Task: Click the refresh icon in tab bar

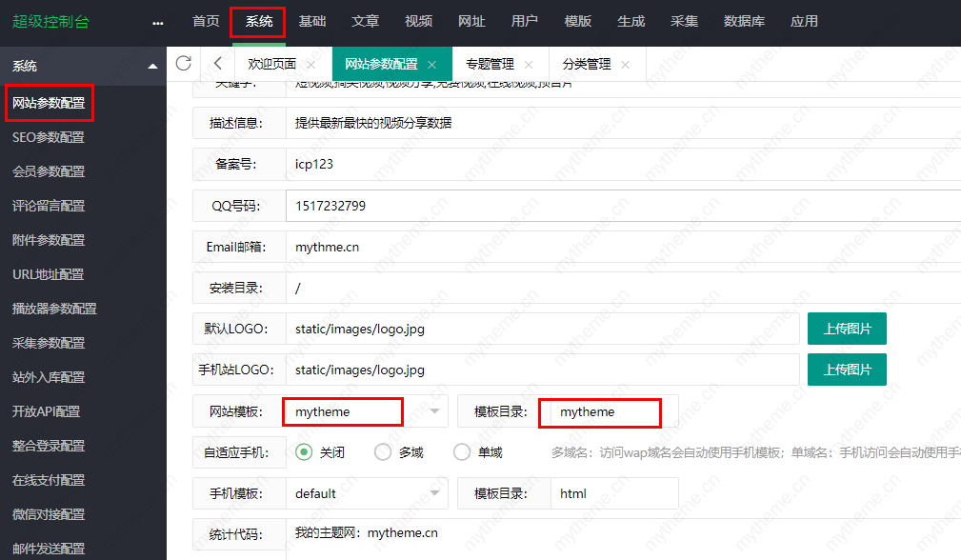Action: (x=184, y=63)
